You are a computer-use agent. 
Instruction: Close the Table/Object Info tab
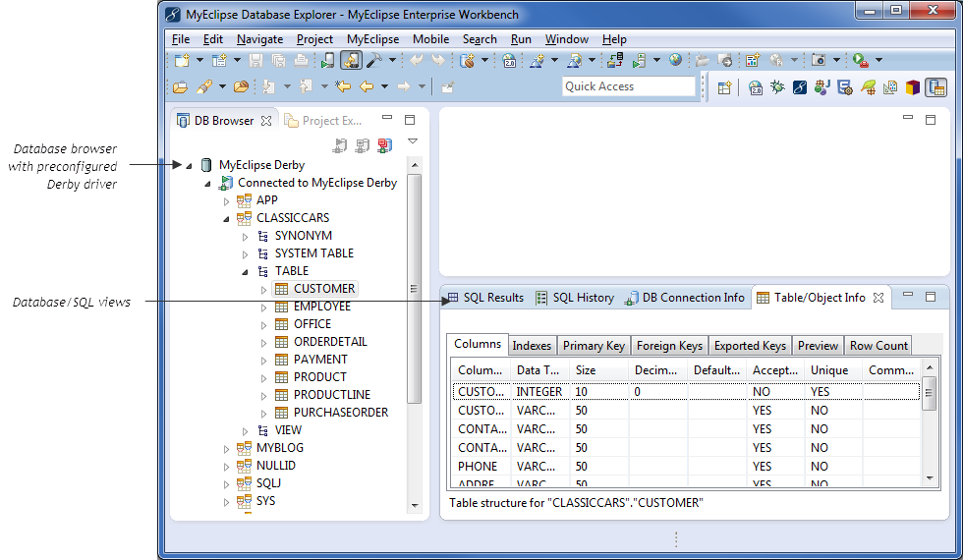coord(878,298)
